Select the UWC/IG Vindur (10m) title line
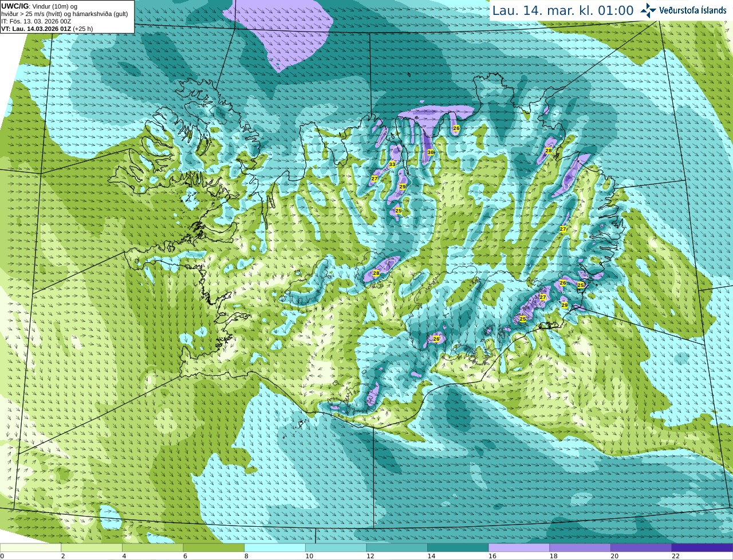This screenshot has height=560, width=733. point(39,6)
